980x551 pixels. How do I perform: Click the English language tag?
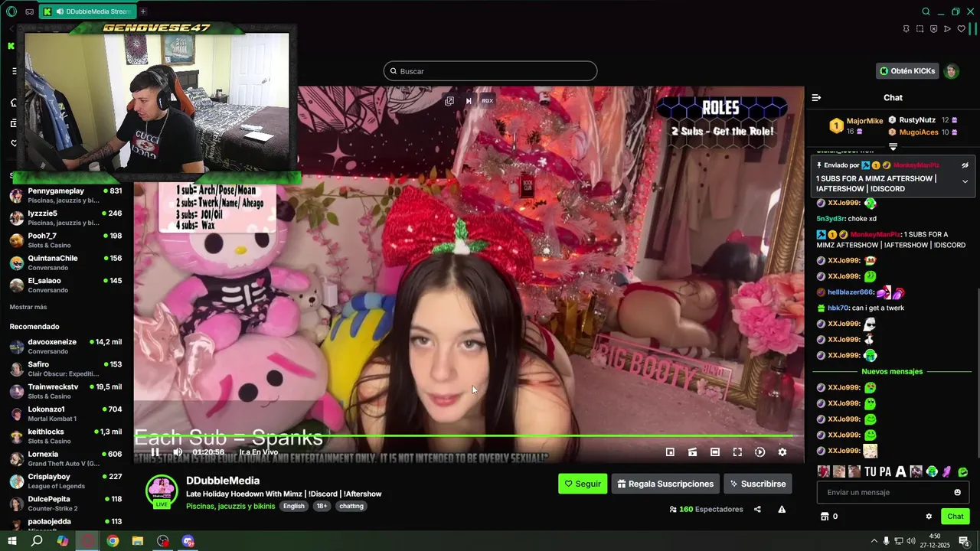coord(293,506)
